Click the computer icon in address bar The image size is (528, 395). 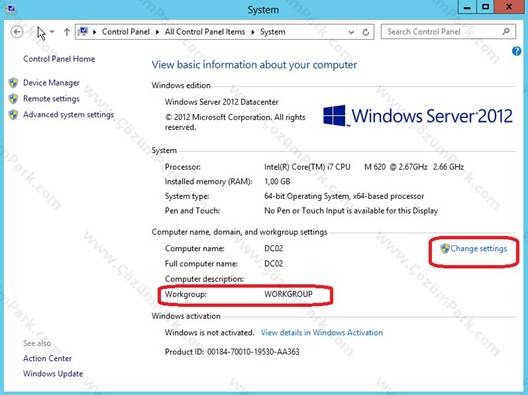[x=83, y=32]
